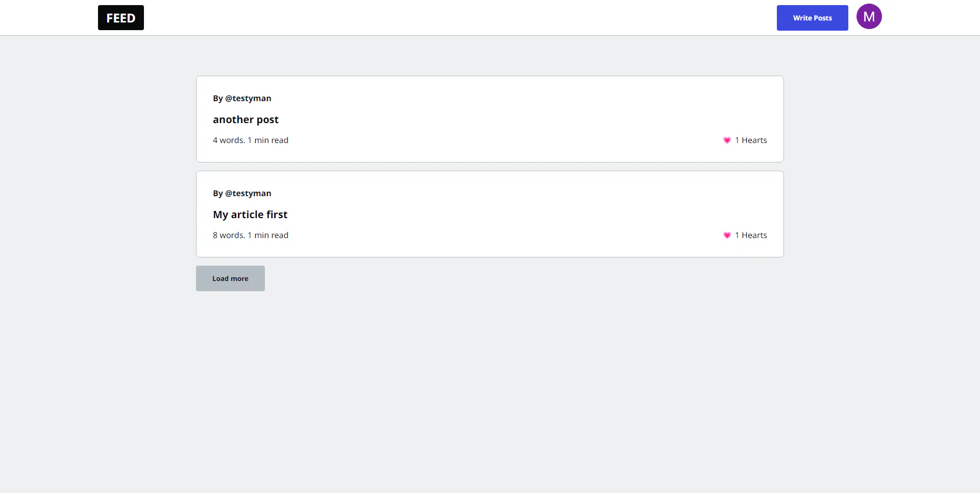980x493 pixels.
Task: Click the Write Posts button
Action: (812, 17)
